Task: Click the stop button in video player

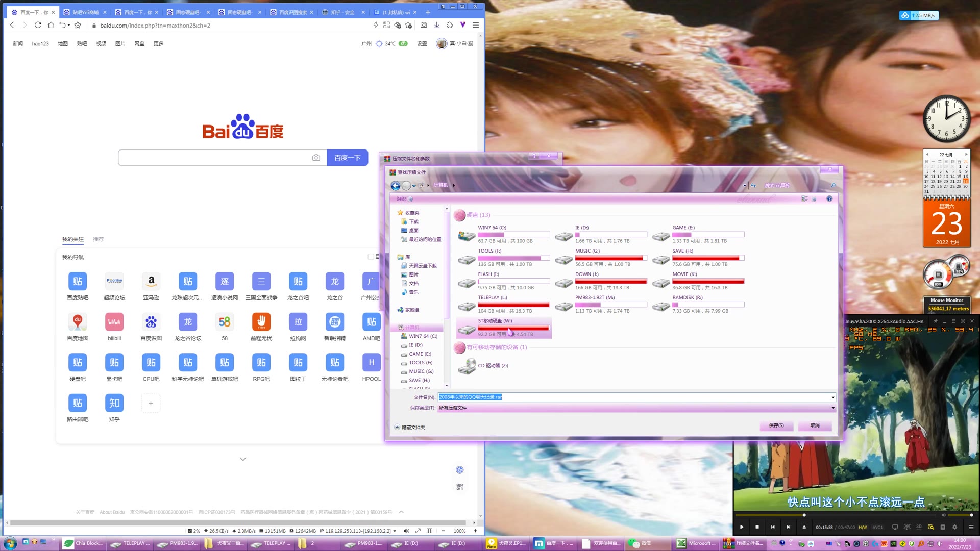Action: [757, 527]
